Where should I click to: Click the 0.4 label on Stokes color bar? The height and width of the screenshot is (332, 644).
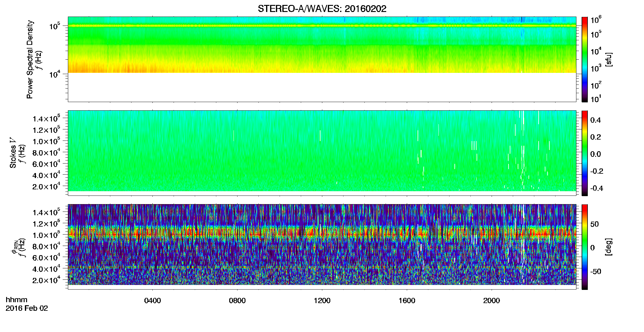tap(595, 120)
